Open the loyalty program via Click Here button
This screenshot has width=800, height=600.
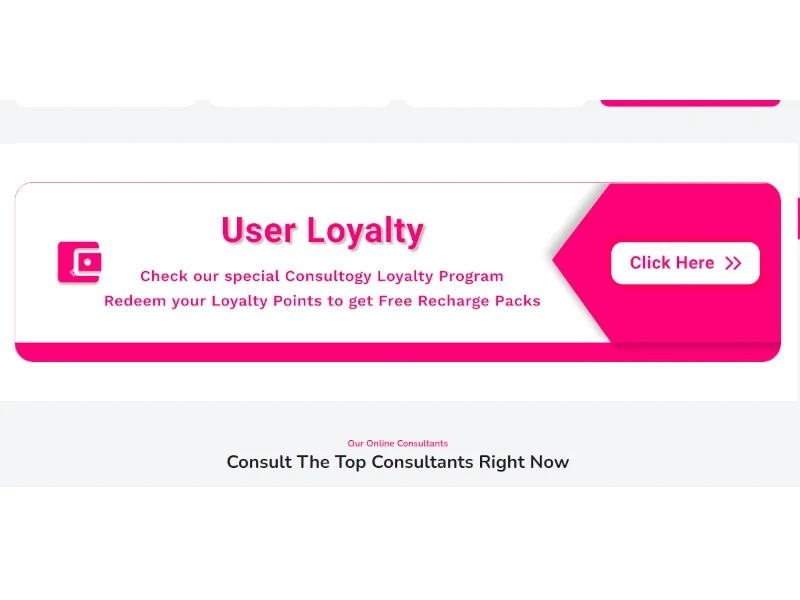(x=685, y=263)
